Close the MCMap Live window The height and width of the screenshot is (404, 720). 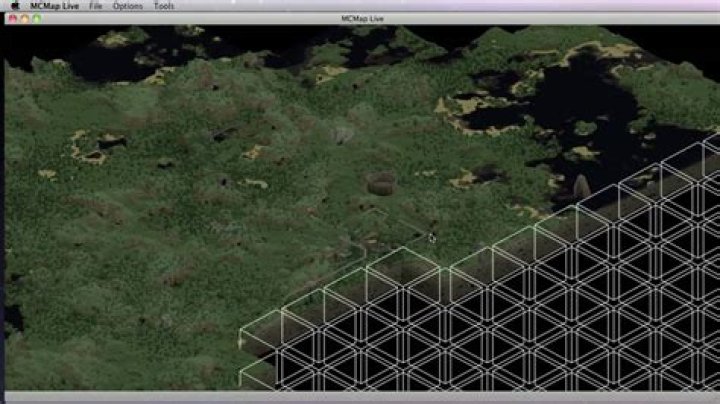click(x=13, y=18)
